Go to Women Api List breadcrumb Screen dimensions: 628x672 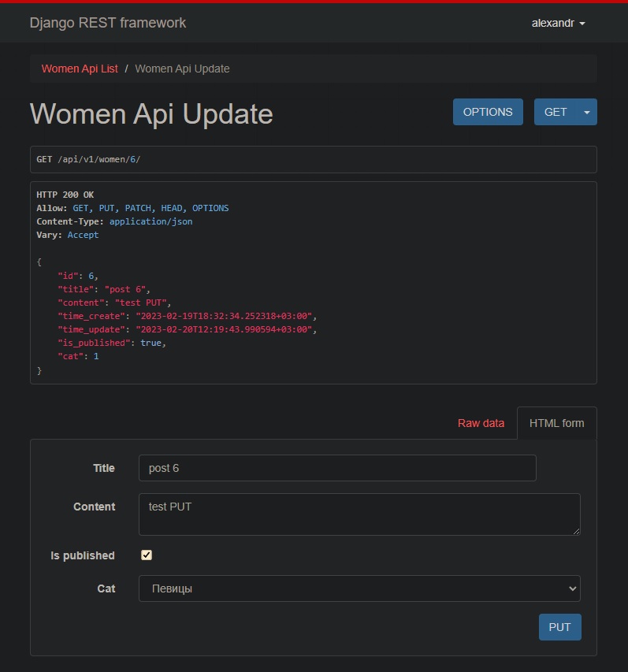(80, 69)
